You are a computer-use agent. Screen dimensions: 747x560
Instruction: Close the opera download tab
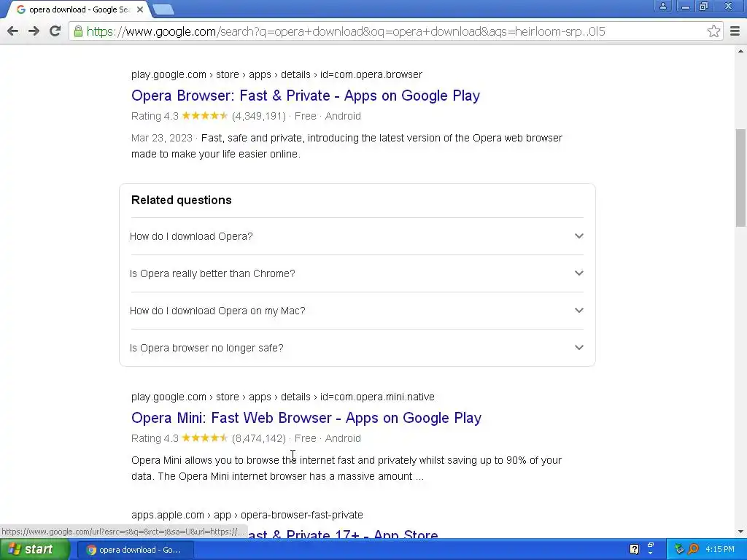coord(140,9)
